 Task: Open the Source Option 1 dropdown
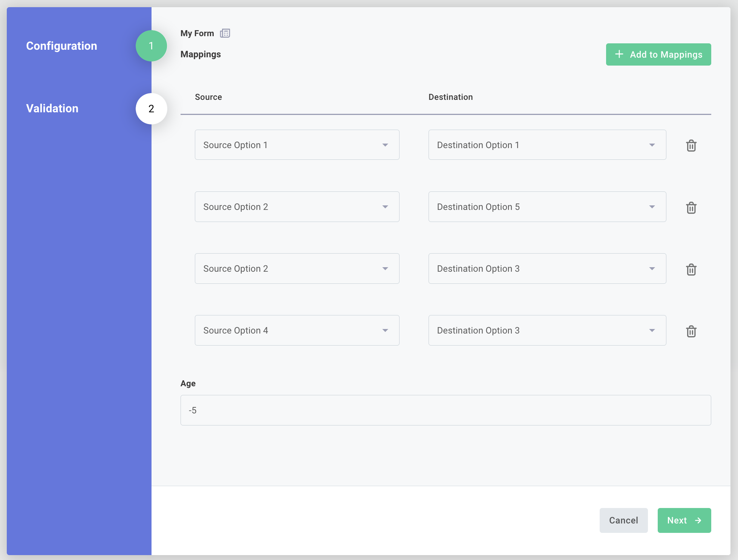(385, 145)
